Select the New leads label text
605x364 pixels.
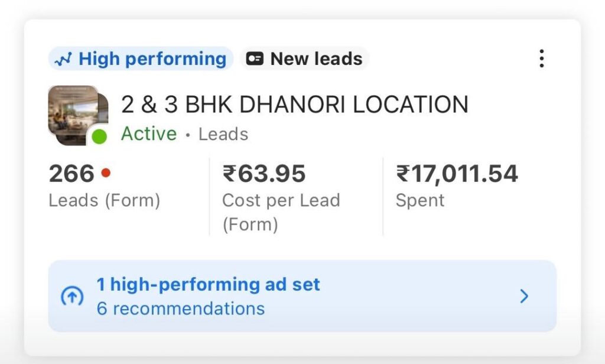(x=316, y=59)
